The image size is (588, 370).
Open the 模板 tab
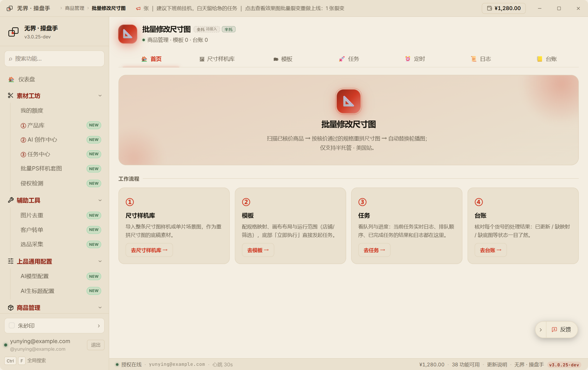pyautogui.click(x=283, y=59)
